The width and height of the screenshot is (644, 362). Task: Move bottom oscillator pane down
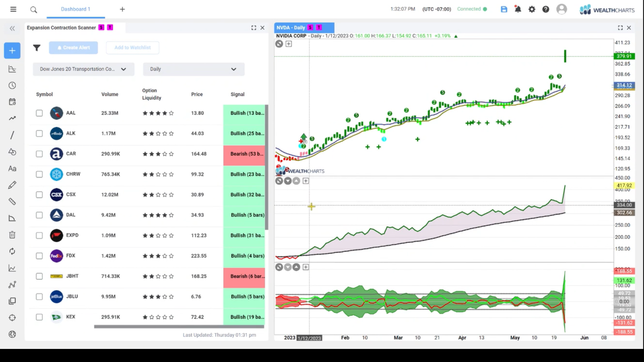click(288, 267)
